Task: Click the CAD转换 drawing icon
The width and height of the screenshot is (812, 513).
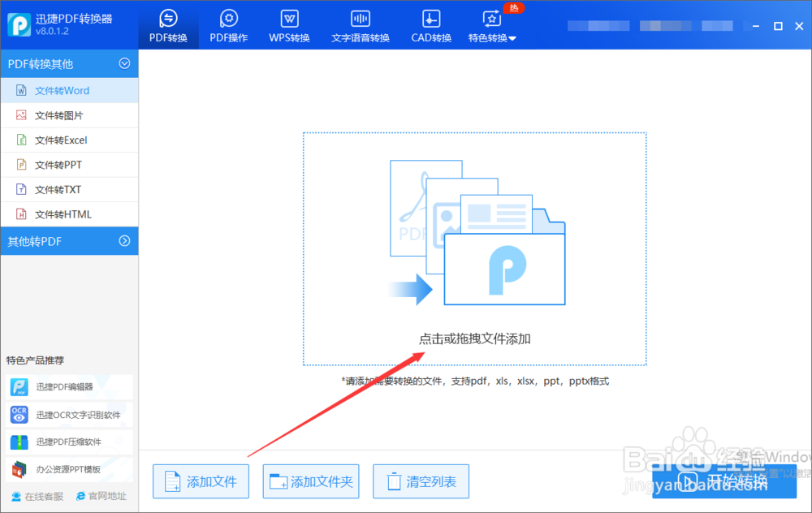Action: [431, 19]
